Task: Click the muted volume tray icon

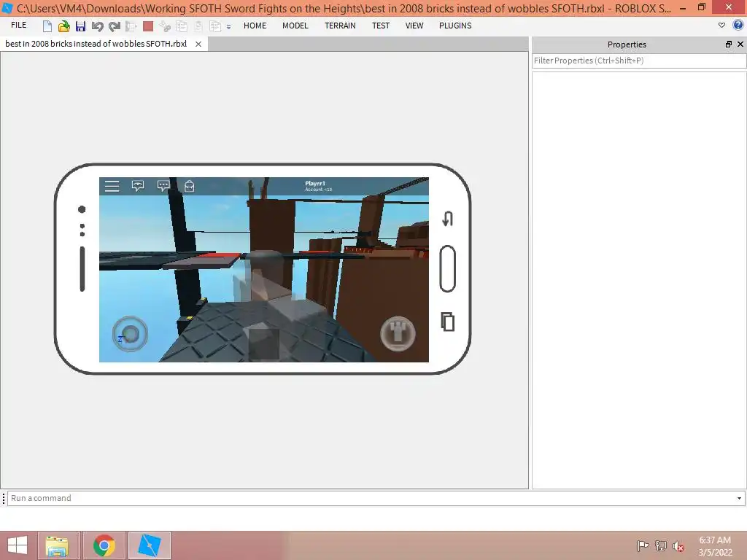Action: pos(678,546)
